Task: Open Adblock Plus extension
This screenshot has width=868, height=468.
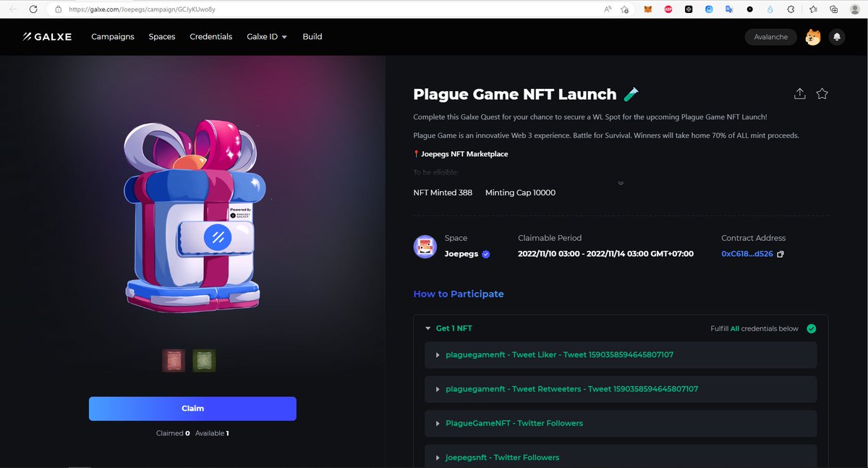Action: (x=668, y=9)
